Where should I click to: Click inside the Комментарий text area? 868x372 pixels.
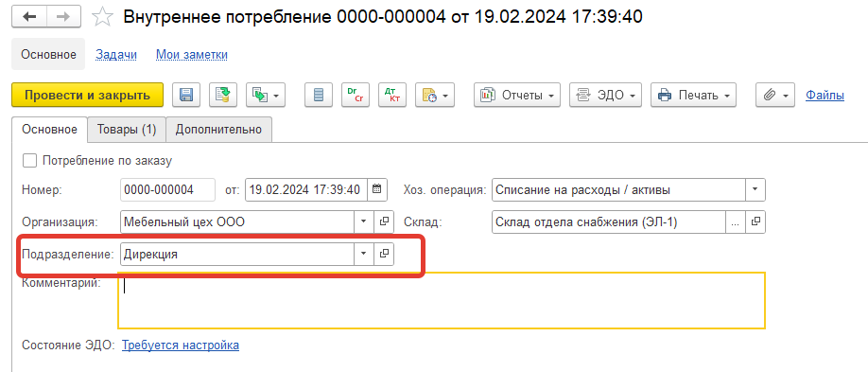(442, 300)
